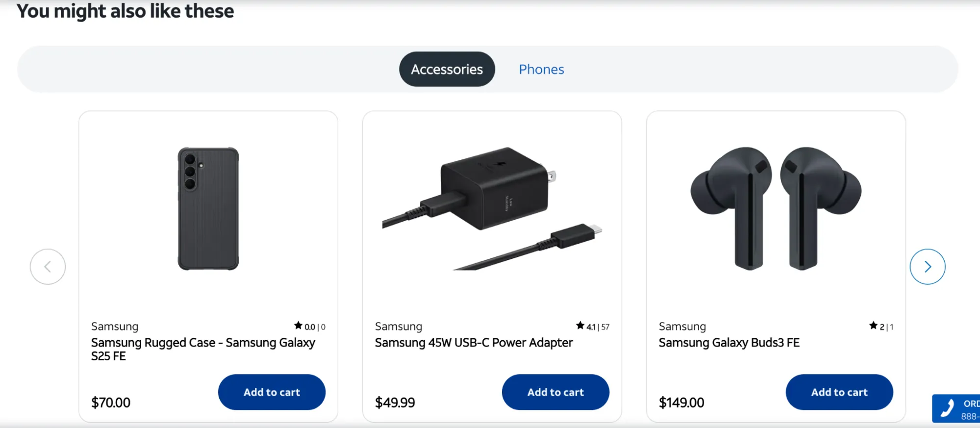The width and height of the screenshot is (980, 428).
Task: Open the Samsung 45W USB-C Power Adapter page
Action: (x=474, y=343)
